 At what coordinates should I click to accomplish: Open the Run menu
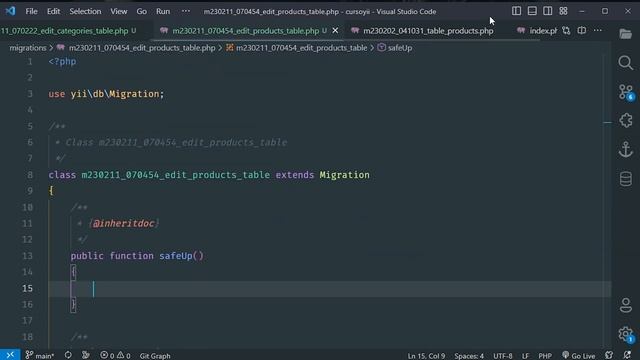pyautogui.click(x=163, y=11)
